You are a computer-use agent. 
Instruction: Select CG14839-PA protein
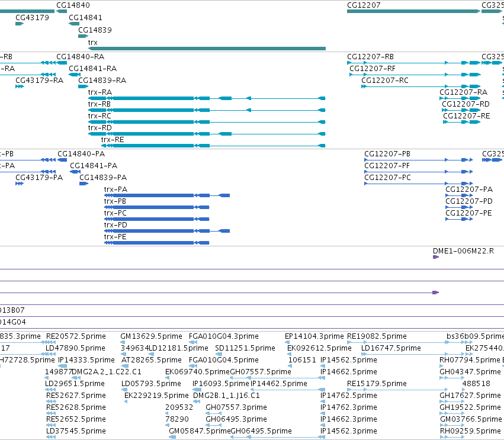(x=84, y=184)
